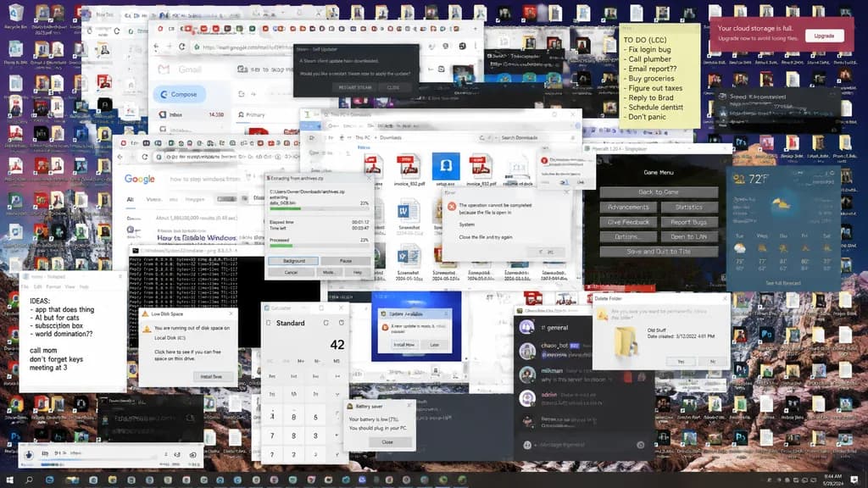Screen dimensions: 868x488
Task: Click the Old Stuff folder icon
Action: point(625,341)
